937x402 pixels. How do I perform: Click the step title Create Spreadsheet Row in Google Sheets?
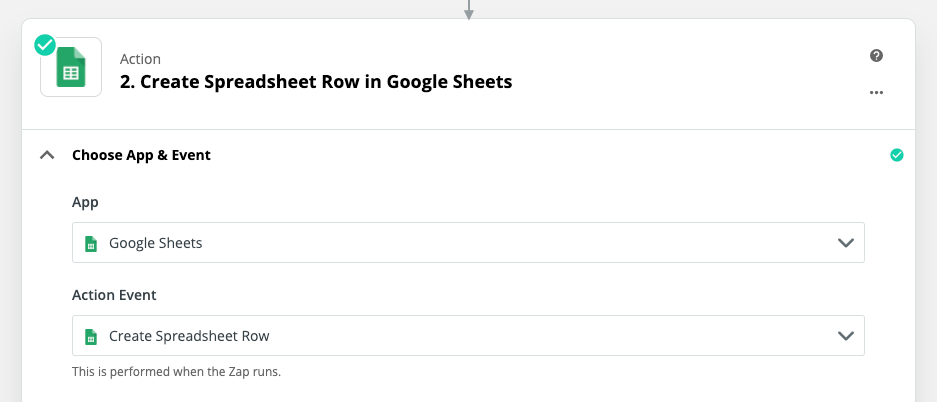[x=316, y=82]
